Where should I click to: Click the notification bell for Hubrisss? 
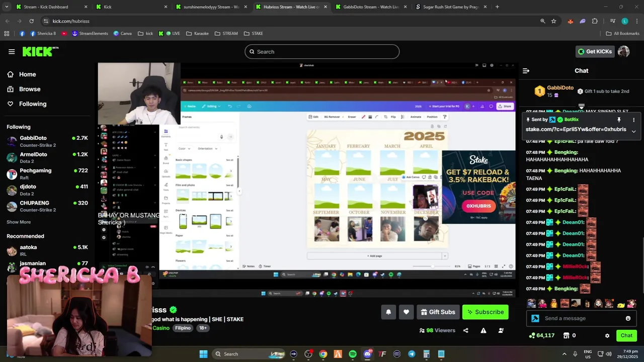click(388, 312)
